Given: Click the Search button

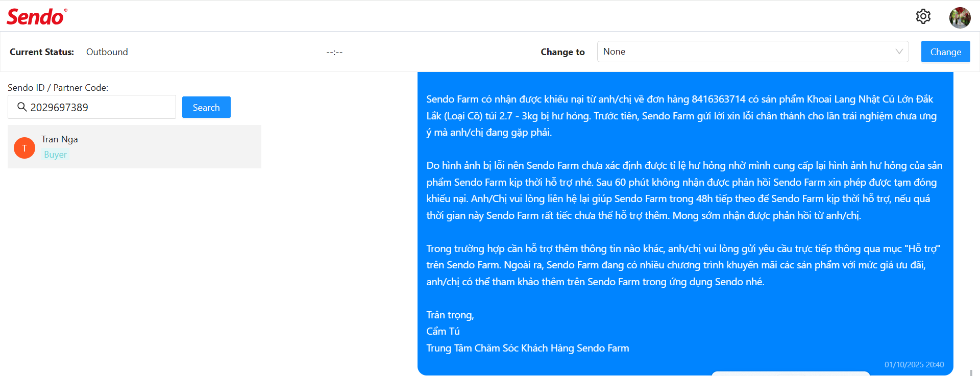Looking at the screenshot, I should click(206, 107).
